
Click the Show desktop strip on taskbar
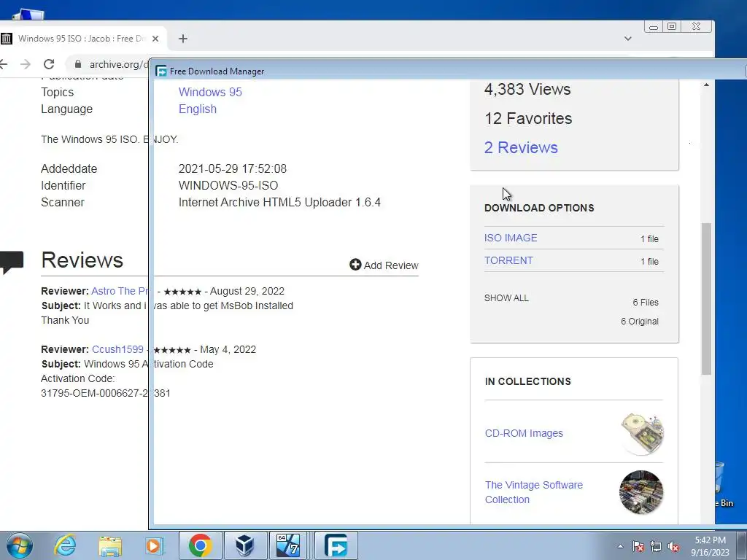point(742,545)
